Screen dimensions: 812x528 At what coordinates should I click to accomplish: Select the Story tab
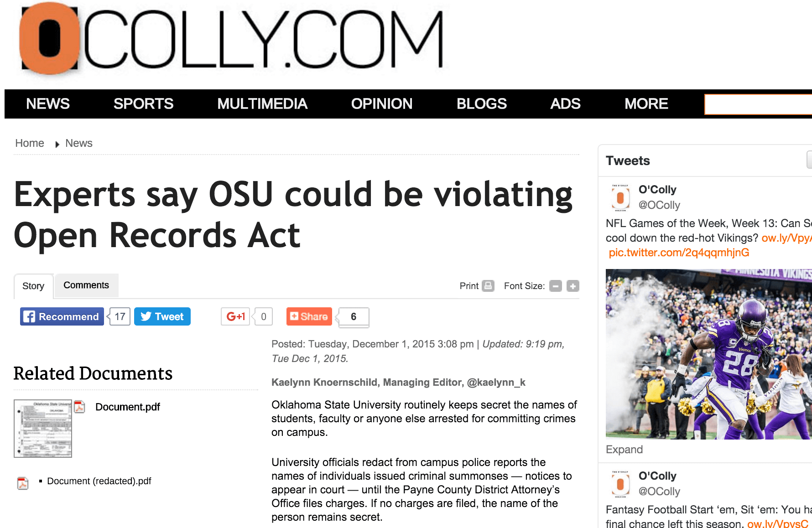pos(33,286)
